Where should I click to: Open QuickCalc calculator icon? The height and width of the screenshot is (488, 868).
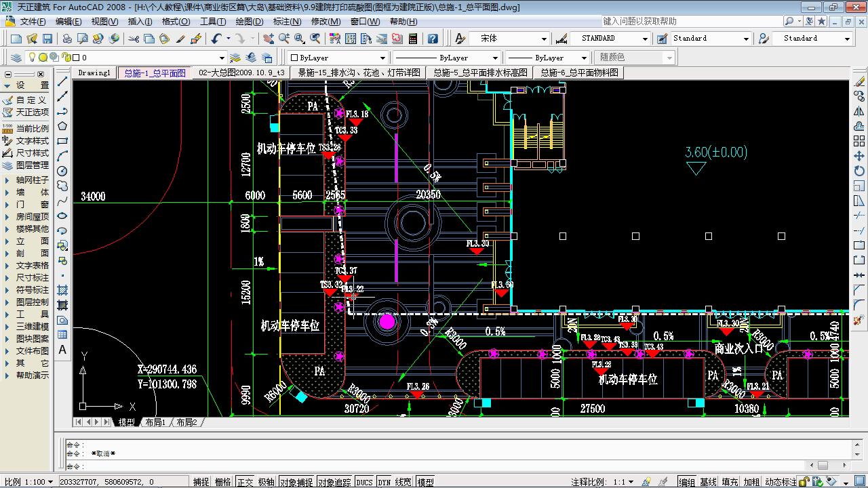pyautogui.click(x=412, y=39)
